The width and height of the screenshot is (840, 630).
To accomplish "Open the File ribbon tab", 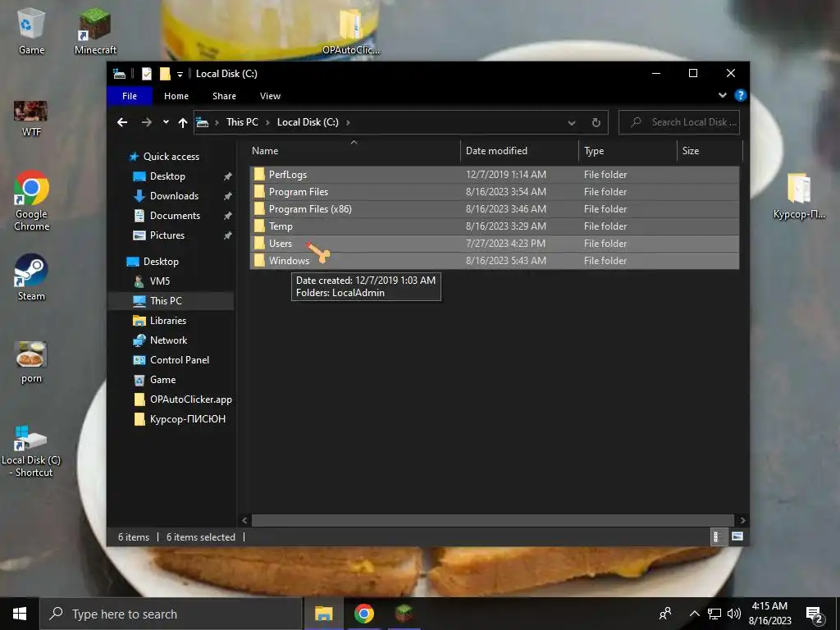I will click(x=130, y=96).
